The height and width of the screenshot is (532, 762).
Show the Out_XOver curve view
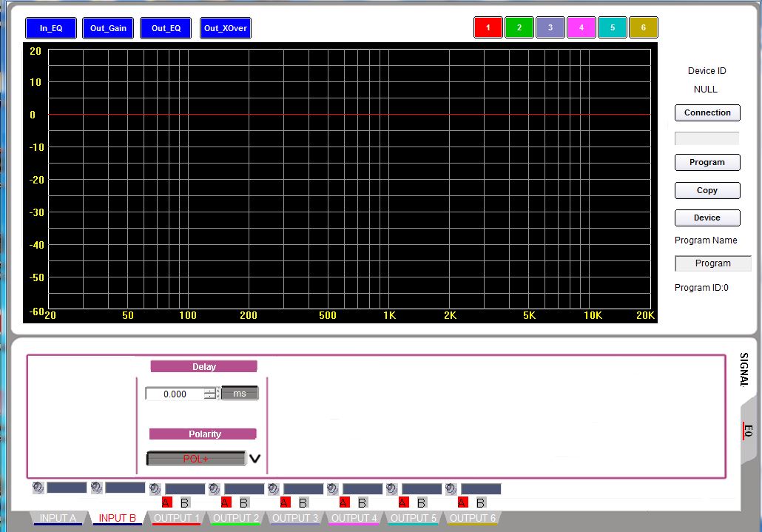226,28
